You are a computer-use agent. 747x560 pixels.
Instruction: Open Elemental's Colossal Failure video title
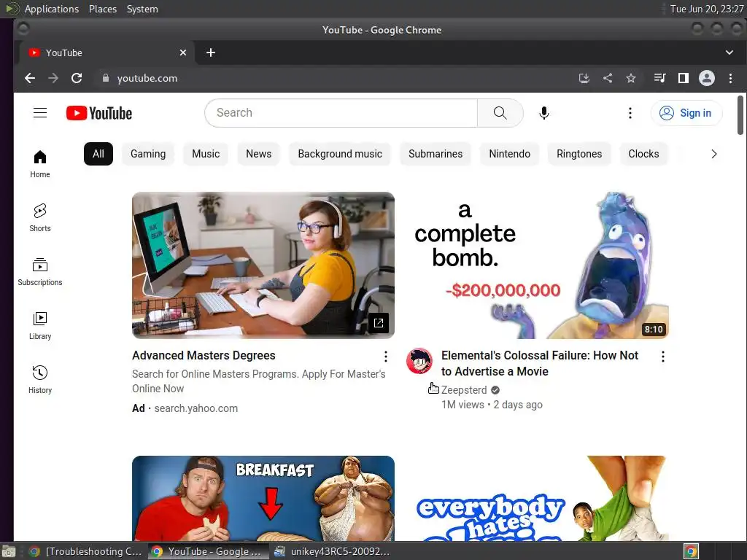tap(540, 363)
